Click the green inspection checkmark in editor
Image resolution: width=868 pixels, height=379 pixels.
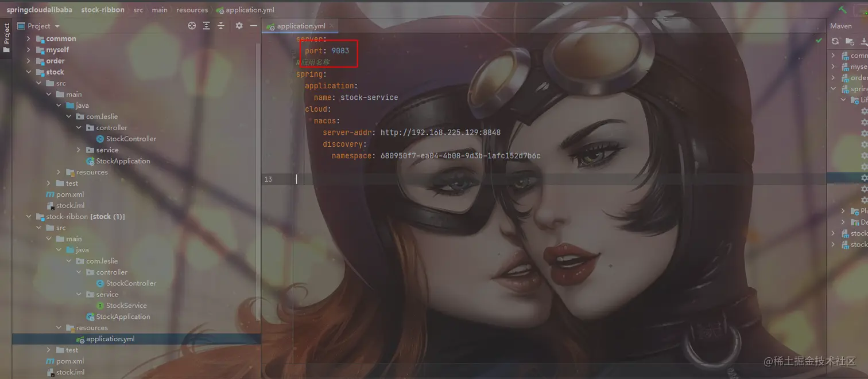point(819,40)
